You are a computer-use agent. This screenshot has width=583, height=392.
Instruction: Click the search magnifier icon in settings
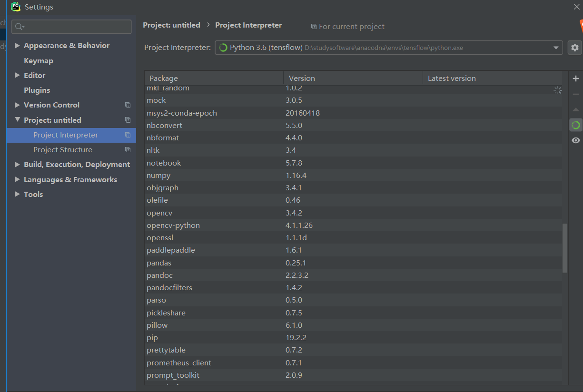click(19, 27)
